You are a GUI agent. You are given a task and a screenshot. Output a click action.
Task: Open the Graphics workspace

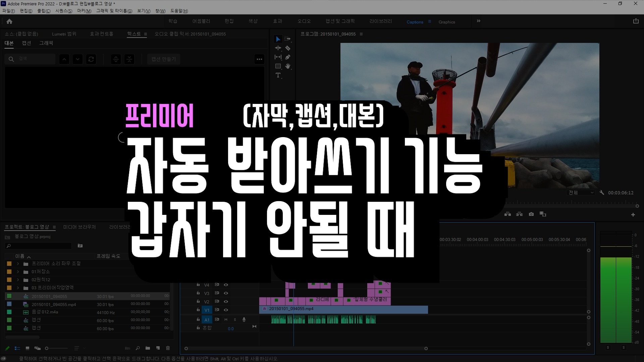447,22
